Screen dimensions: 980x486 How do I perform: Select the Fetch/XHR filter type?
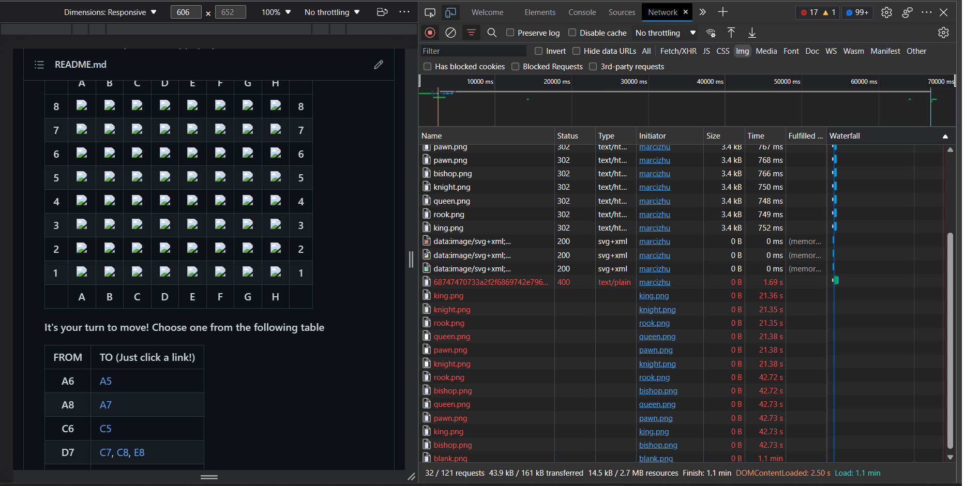click(678, 51)
